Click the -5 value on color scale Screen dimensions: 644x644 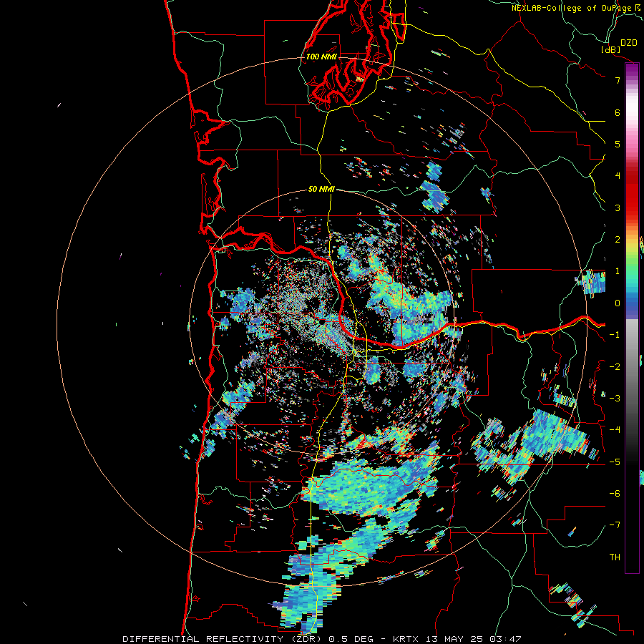[x=615, y=462]
